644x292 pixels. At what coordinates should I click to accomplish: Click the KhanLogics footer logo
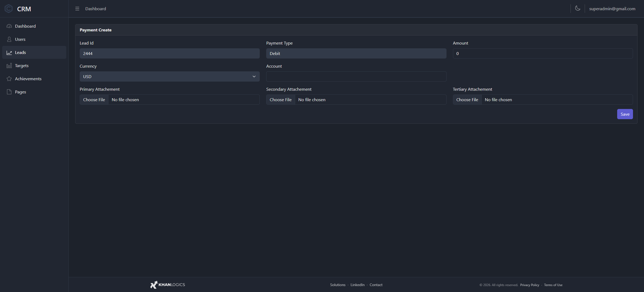(x=167, y=285)
